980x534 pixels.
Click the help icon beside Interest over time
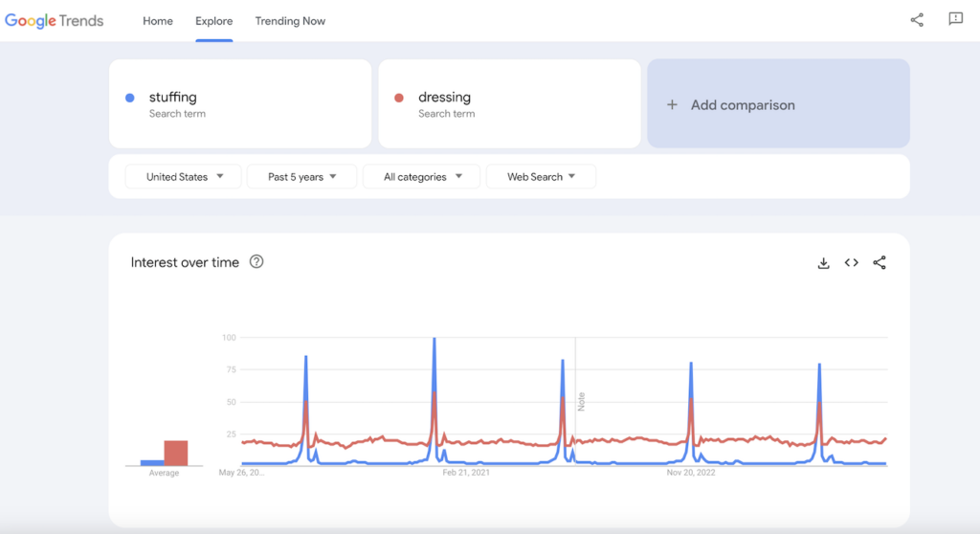click(x=256, y=262)
